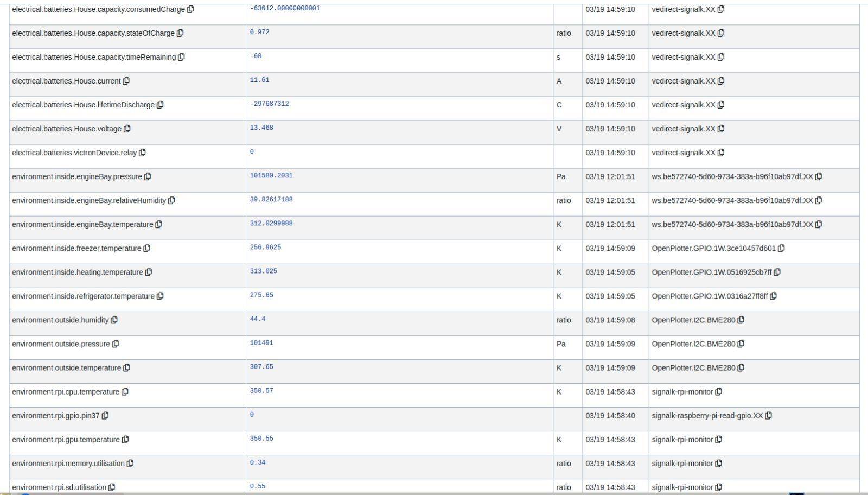Screen dimensions: 868x495
Task: Copy the environment.rpi.cpu.temperature path
Action: point(125,391)
